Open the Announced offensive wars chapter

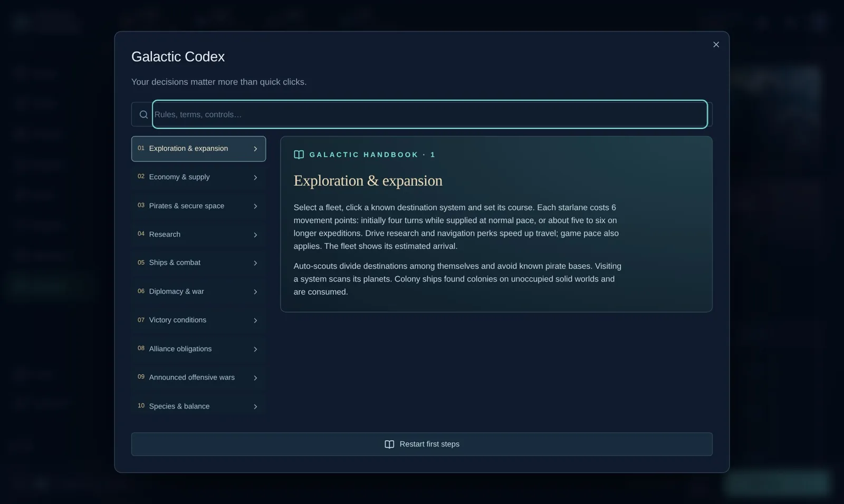(198, 377)
